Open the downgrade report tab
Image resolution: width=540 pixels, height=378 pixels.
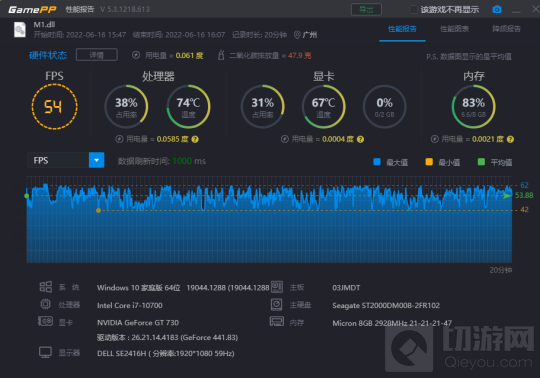coord(506,29)
